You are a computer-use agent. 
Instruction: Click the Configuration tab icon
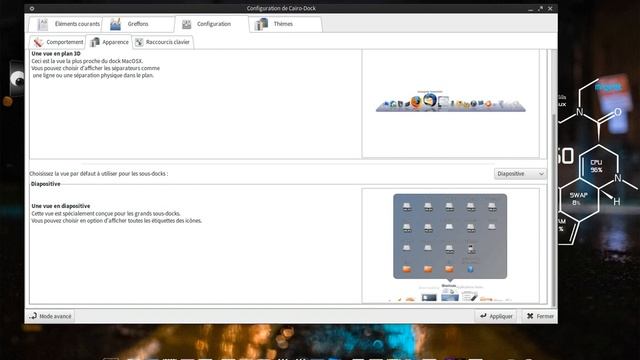pyautogui.click(x=187, y=24)
